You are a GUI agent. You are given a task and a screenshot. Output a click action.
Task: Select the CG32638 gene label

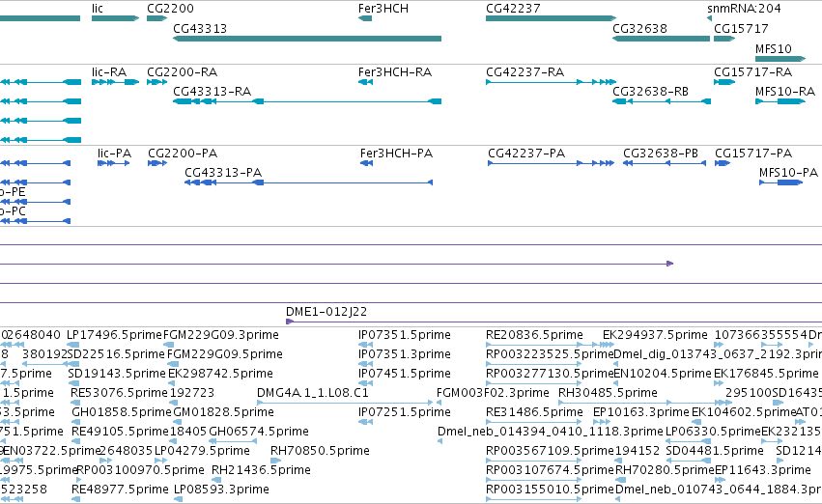click(639, 28)
